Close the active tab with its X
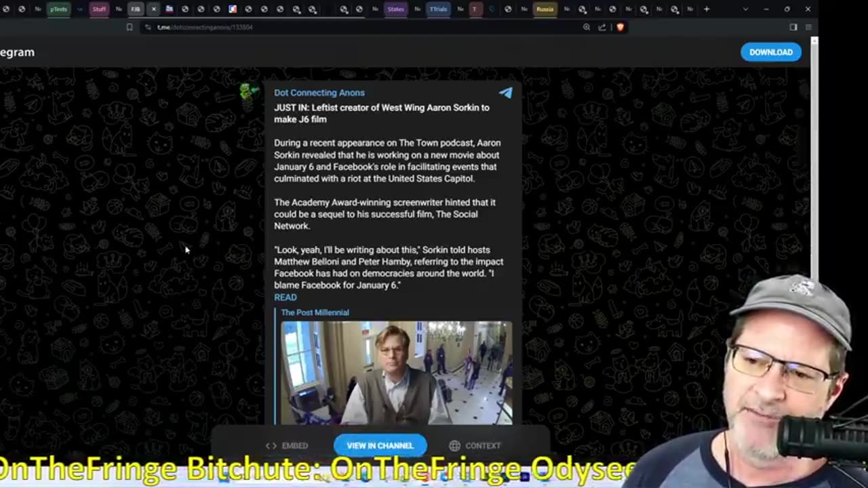868x488 pixels. click(154, 9)
